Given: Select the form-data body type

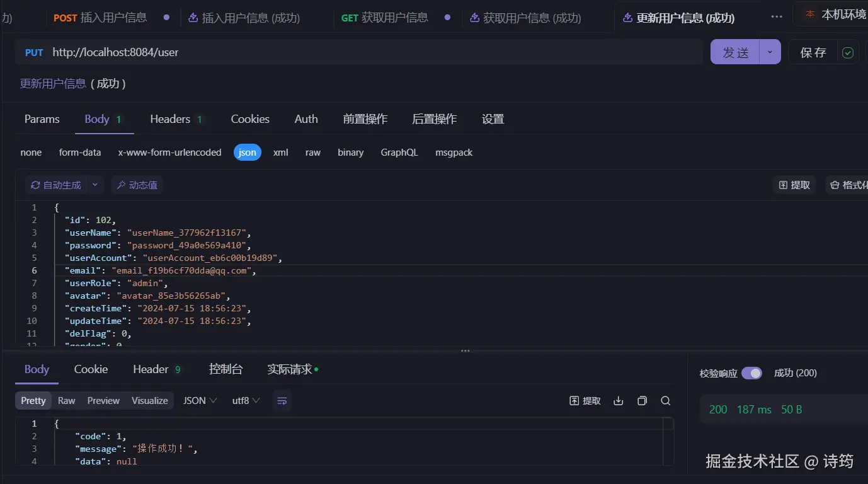Looking at the screenshot, I should [x=80, y=153].
